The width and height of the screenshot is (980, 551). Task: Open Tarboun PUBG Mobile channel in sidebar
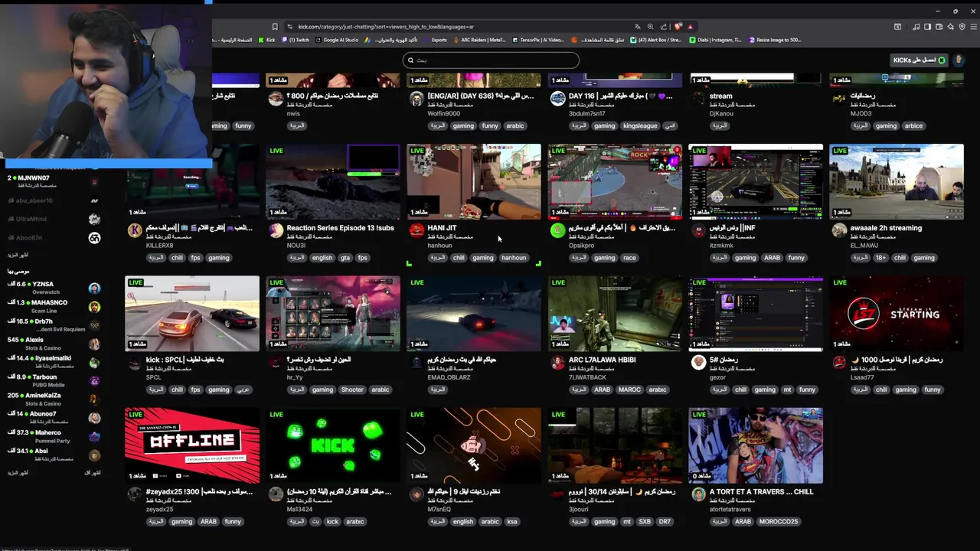point(52,380)
